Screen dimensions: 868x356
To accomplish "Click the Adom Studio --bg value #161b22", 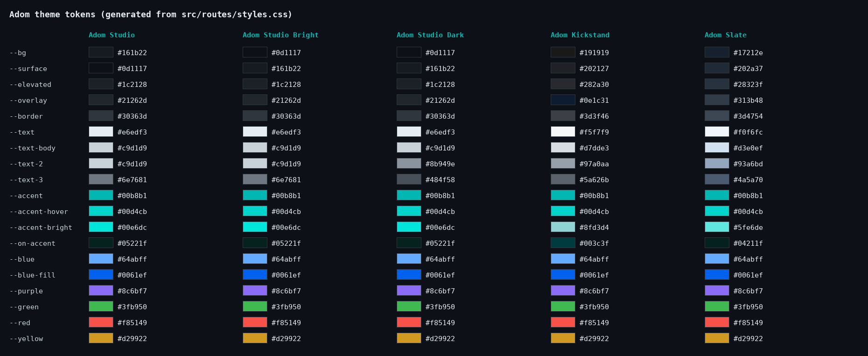I will pos(132,53).
